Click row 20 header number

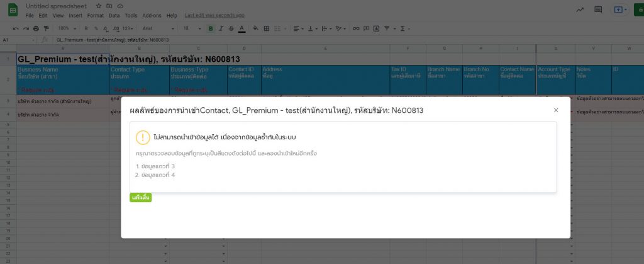click(x=8, y=238)
